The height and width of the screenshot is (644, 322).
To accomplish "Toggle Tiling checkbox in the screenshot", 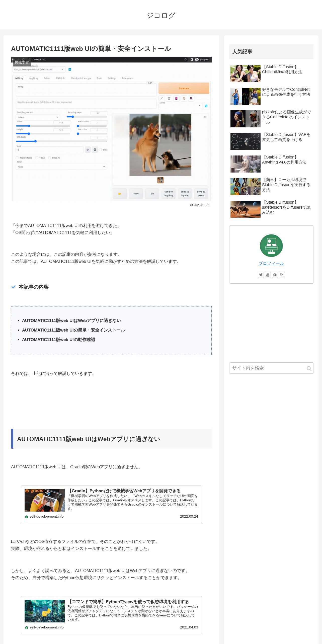I will [37, 158].
